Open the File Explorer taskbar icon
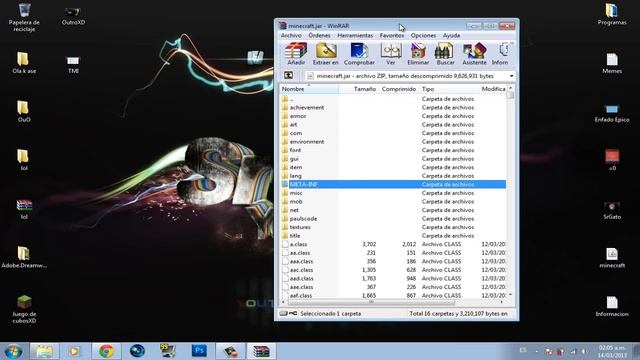This screenshot has height=360, width=640. pos(44,351)
